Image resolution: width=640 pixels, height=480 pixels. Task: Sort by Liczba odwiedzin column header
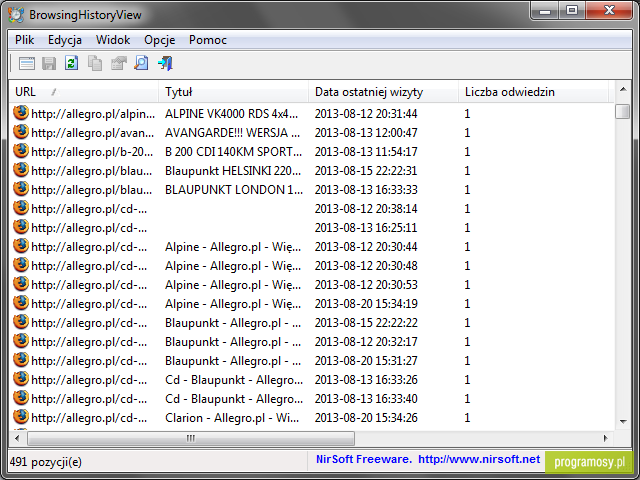click(533, 92)
